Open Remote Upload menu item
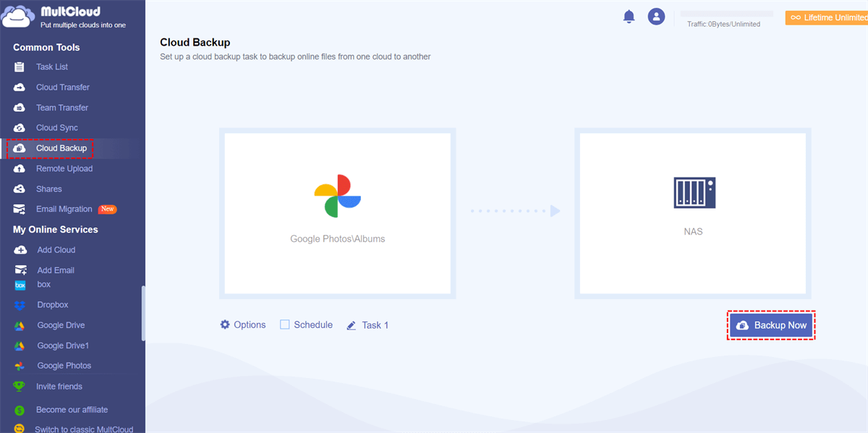Screen dimensions: 868x433 click(x=64, y=168)
